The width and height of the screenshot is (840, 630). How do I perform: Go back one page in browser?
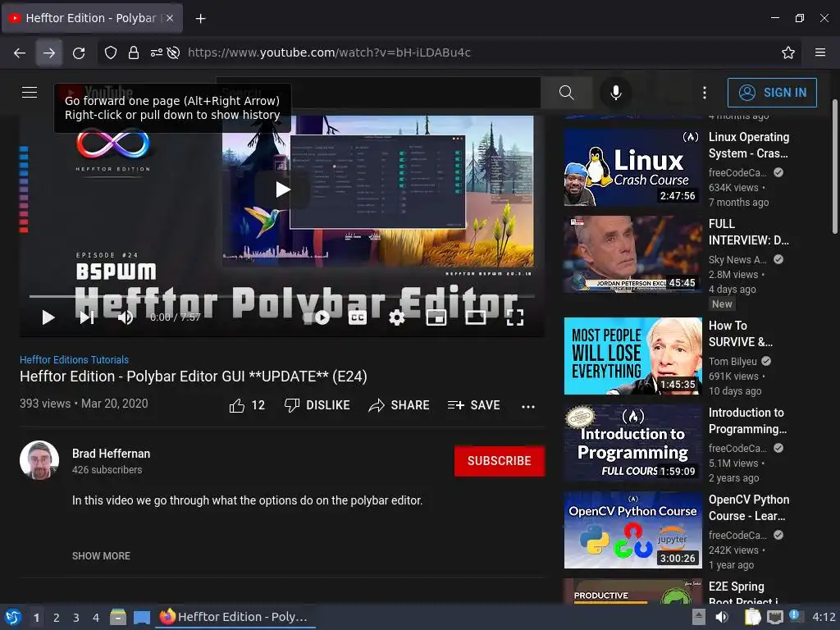point(20,52)
